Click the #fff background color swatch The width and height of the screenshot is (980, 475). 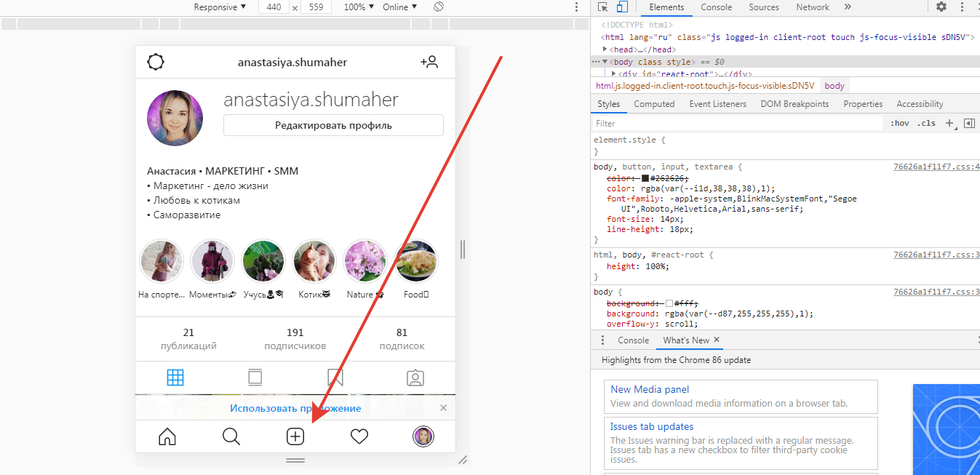670,303
